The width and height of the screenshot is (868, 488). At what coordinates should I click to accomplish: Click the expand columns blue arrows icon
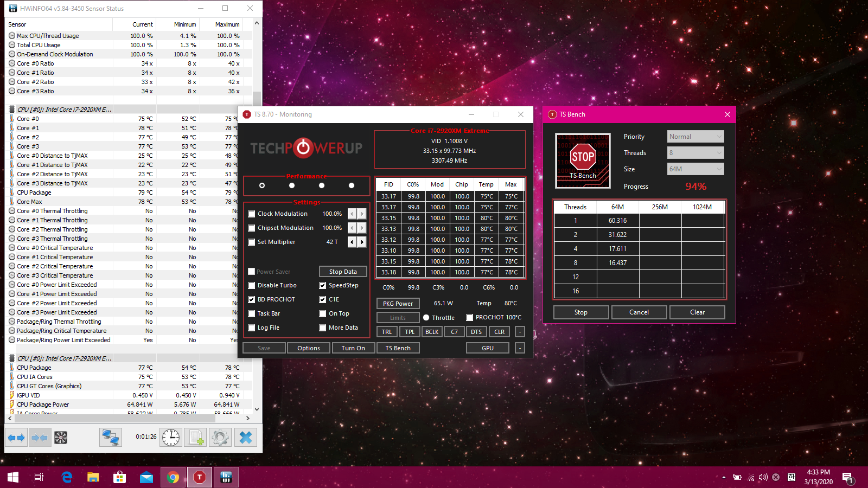pos(16,438)
